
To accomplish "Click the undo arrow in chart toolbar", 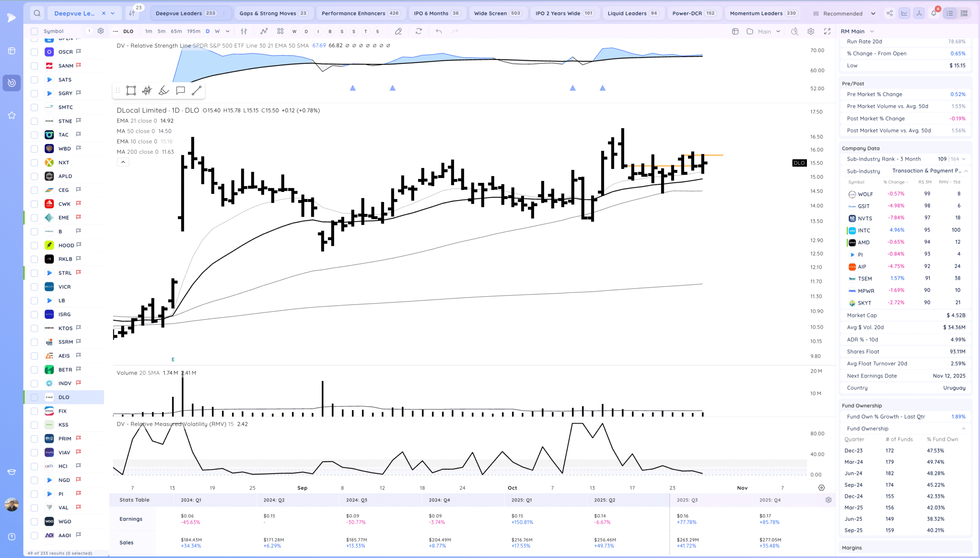I will point(439,31).
